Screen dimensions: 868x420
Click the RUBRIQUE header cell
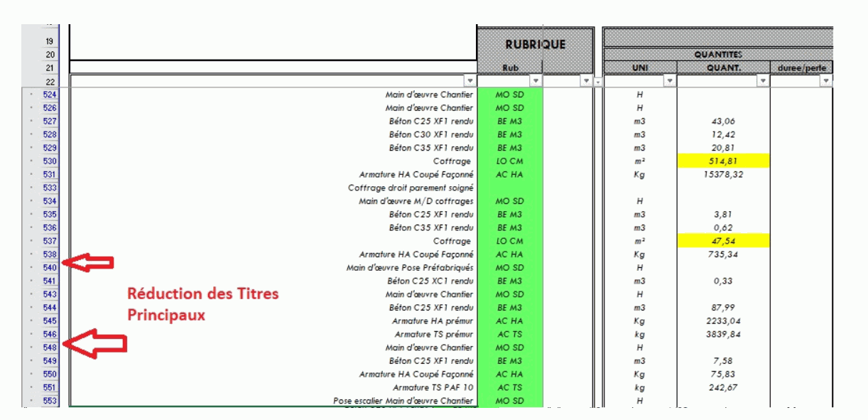pyautogui.click(x=536, y=44)
